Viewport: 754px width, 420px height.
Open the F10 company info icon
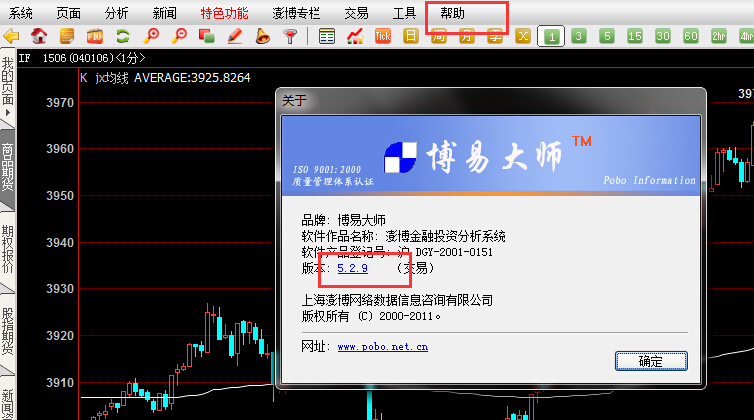click(95, 37)
